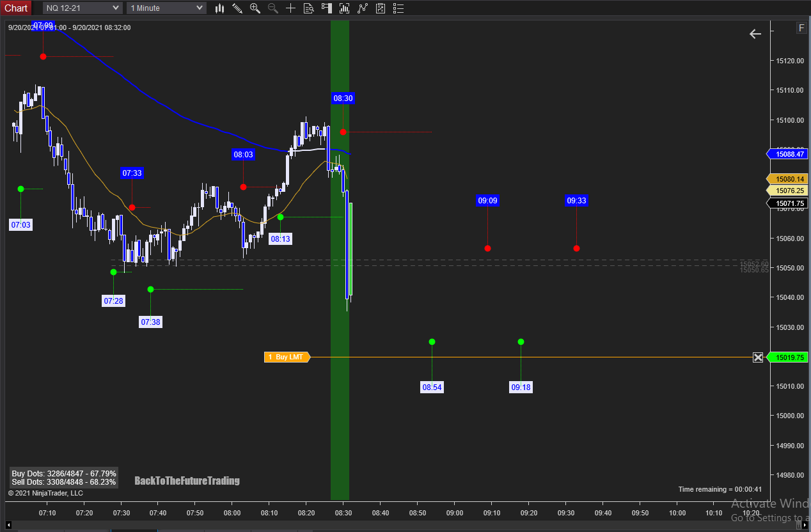The image size is (811, 532).
Task: Click the 15076.25 price marker
Action: pos(787,191)
